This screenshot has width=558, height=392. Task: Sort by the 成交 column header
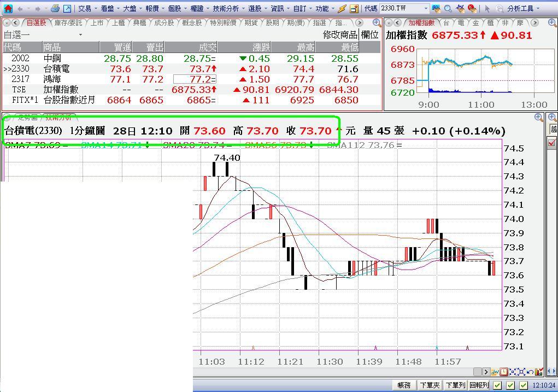pos(191,47)
